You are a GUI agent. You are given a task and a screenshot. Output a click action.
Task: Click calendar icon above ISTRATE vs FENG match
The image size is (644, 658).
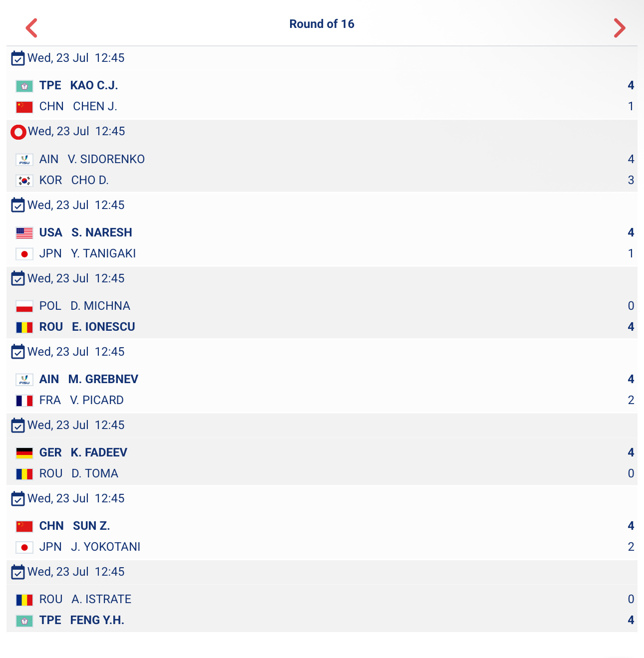point(18,572)
